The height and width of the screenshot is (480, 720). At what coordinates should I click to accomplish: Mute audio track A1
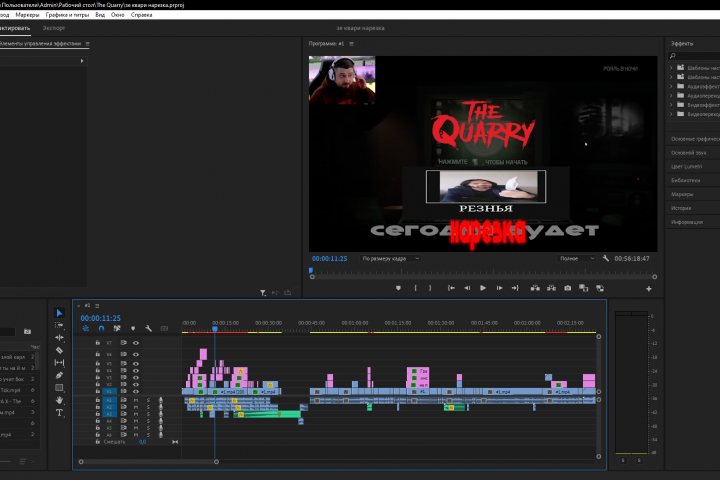(136, 400)
